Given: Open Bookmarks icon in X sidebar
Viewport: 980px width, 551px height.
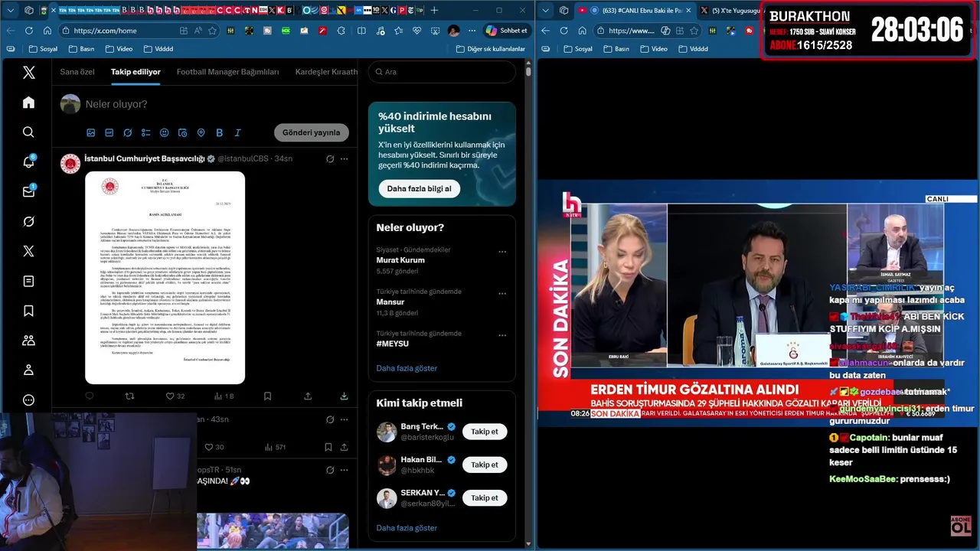Looking at the screenshot, I should (x=28, y=311).
